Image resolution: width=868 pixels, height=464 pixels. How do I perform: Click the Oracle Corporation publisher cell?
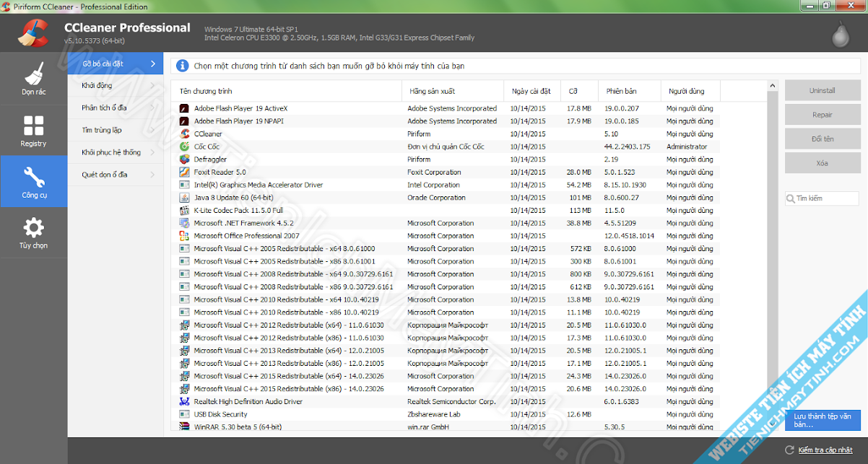[x=436, y=198]
